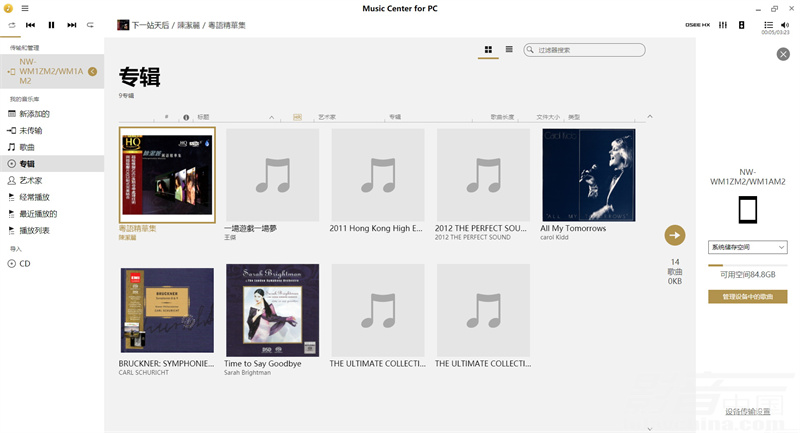Click the Carol Kidd artist text
The image size is (800, 433).
554,237
